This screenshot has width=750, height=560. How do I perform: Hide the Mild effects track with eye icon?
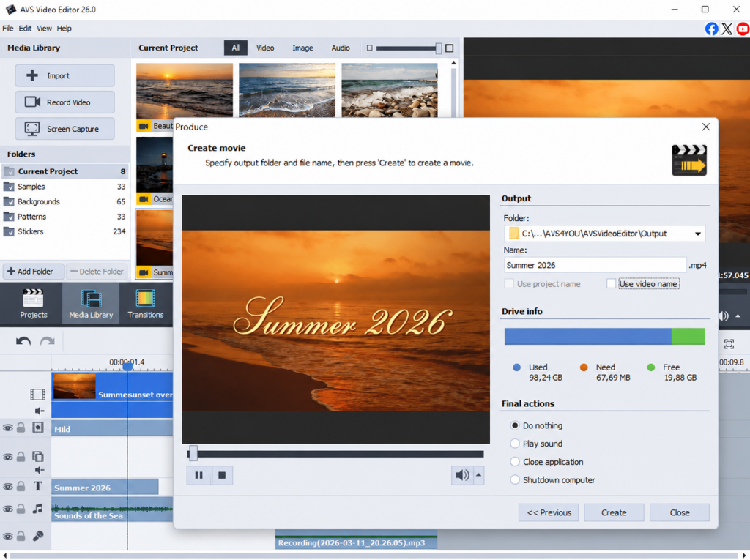7,428
